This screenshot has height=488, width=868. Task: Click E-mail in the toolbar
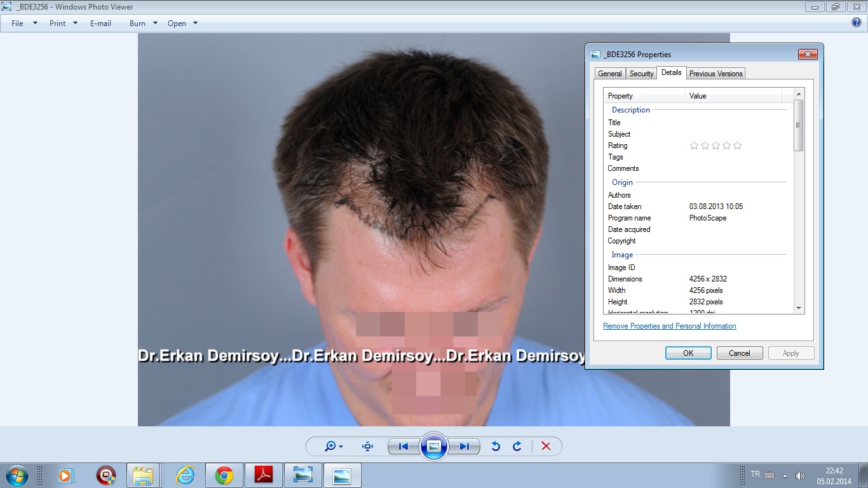100,24
